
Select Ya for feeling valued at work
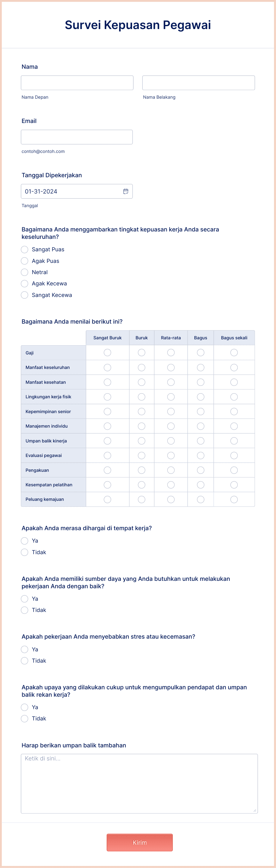(24, 541)
